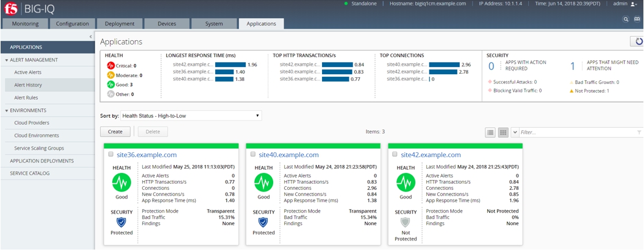
Task: Open the help book icon
Action: [x=637, y=19]
